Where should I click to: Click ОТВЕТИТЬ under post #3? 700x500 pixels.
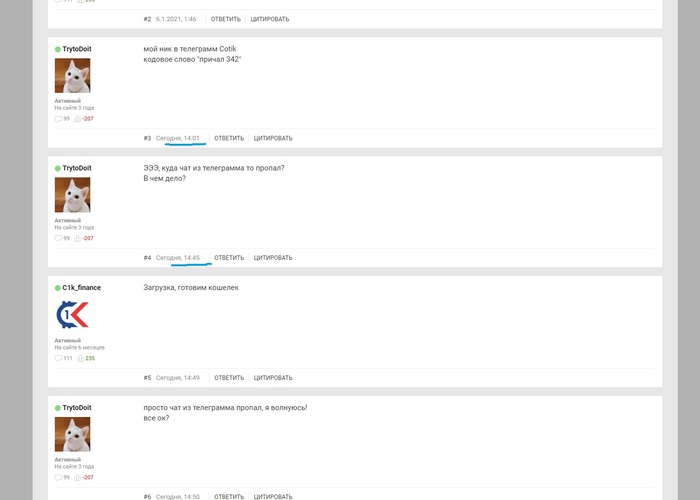coord(229,138)
